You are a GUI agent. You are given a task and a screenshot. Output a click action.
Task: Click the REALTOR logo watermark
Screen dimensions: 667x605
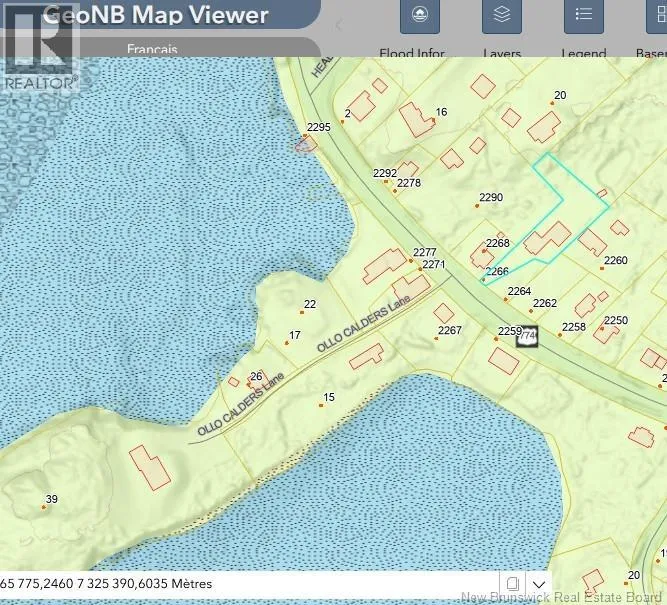40,48
